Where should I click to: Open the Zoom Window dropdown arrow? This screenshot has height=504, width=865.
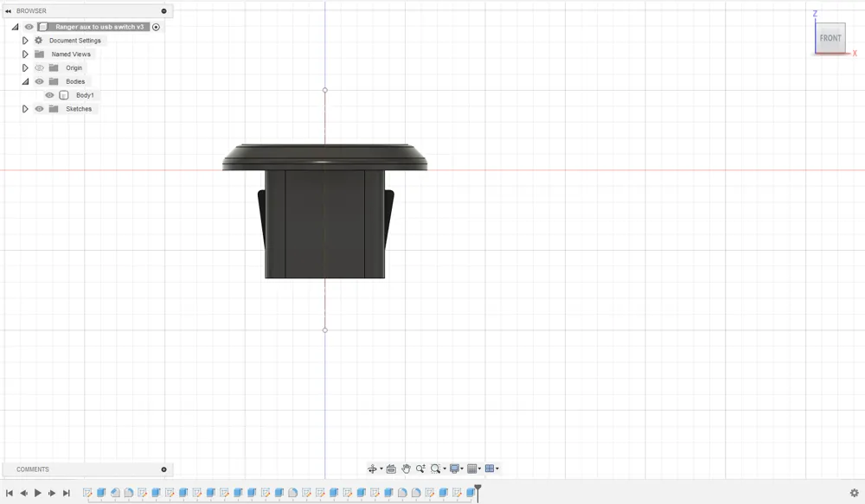(x=444, y=469)
